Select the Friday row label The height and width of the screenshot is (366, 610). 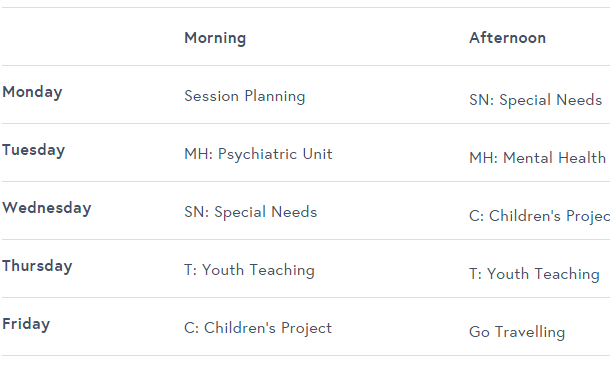click(x=26, y=324)
